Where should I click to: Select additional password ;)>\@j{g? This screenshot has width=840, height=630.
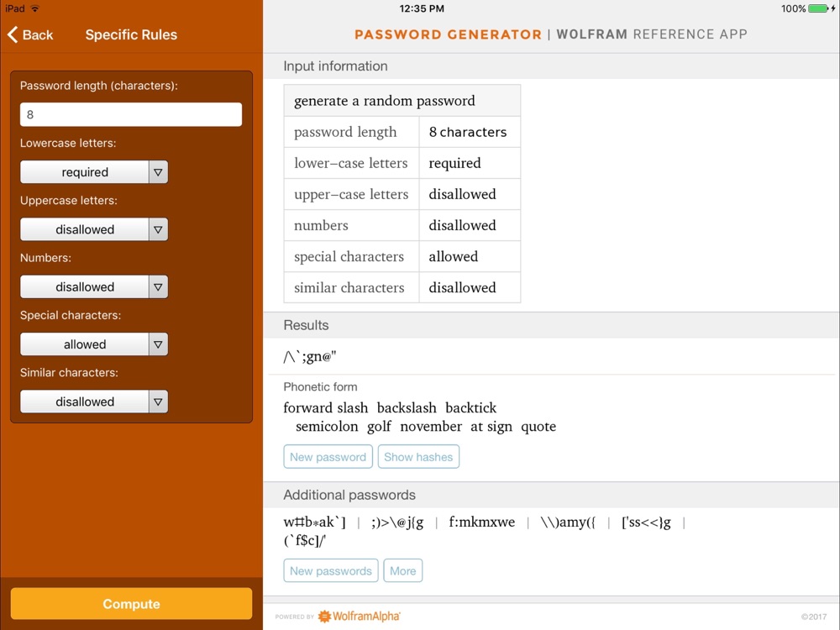point(397,522)
